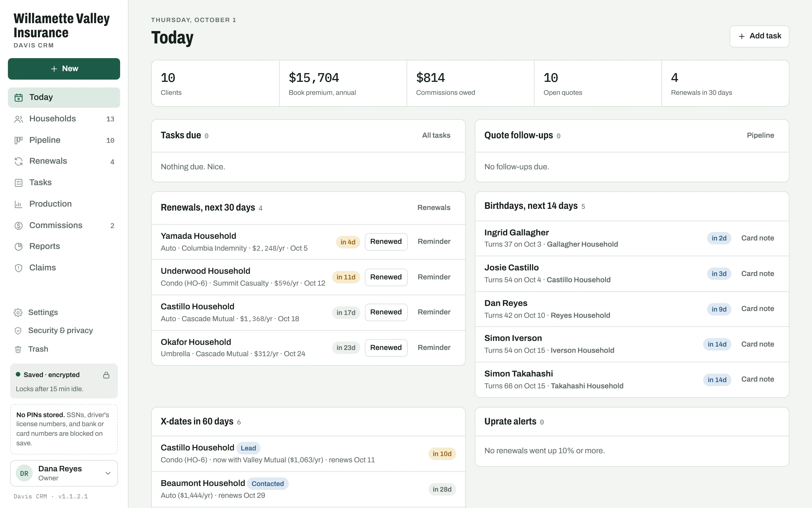The width and height of the screenshot is (812, 508).
Task: Click the Renewals in 30 days stat
Action: pyautogui.click(x=725, y=83)
